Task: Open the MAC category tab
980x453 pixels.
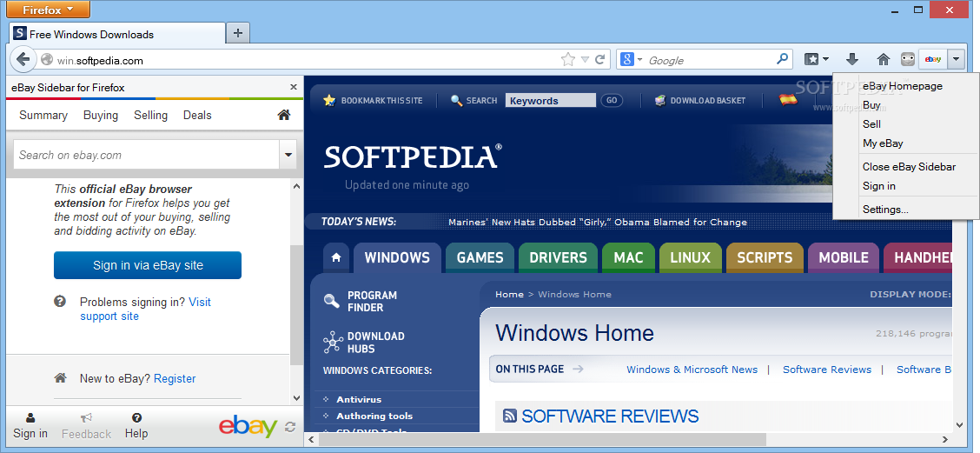Action: 628,257
